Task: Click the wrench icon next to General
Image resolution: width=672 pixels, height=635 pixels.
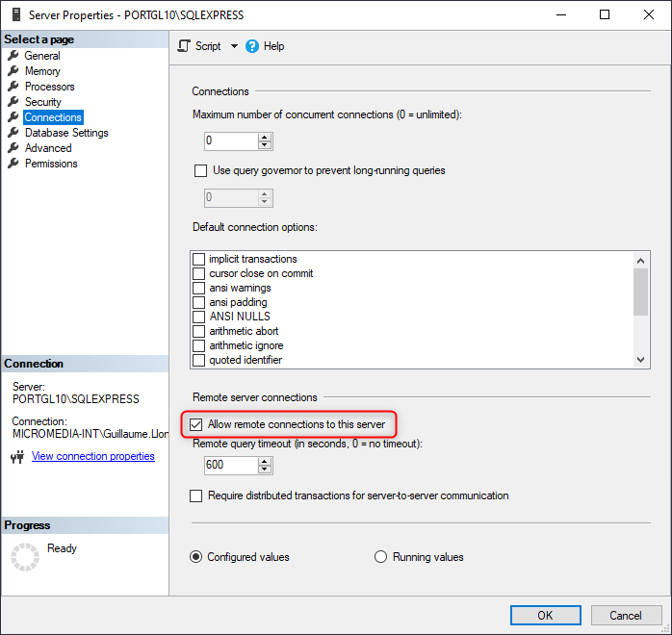Action: pos(13,56)
